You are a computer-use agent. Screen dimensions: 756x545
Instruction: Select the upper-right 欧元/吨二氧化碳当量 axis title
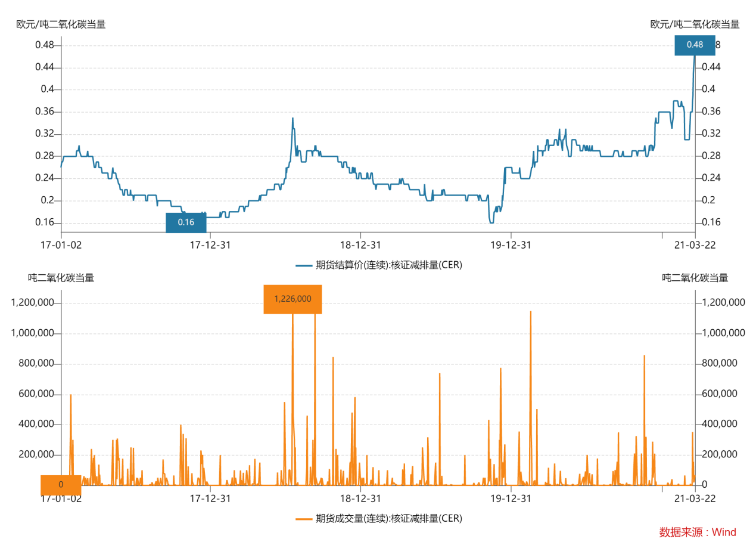coord(695,24)
